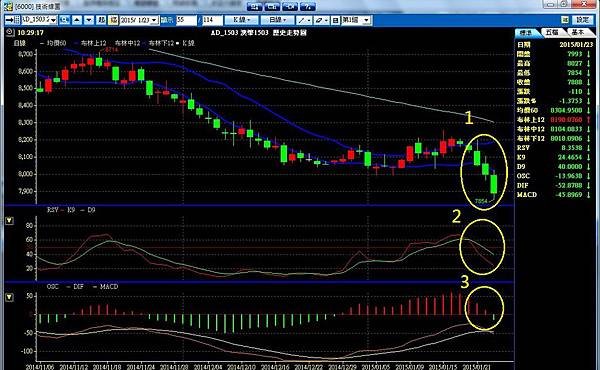Toggle the RSV K9 D9 panel collapse icon
The image size is (600, 370).
10,220
